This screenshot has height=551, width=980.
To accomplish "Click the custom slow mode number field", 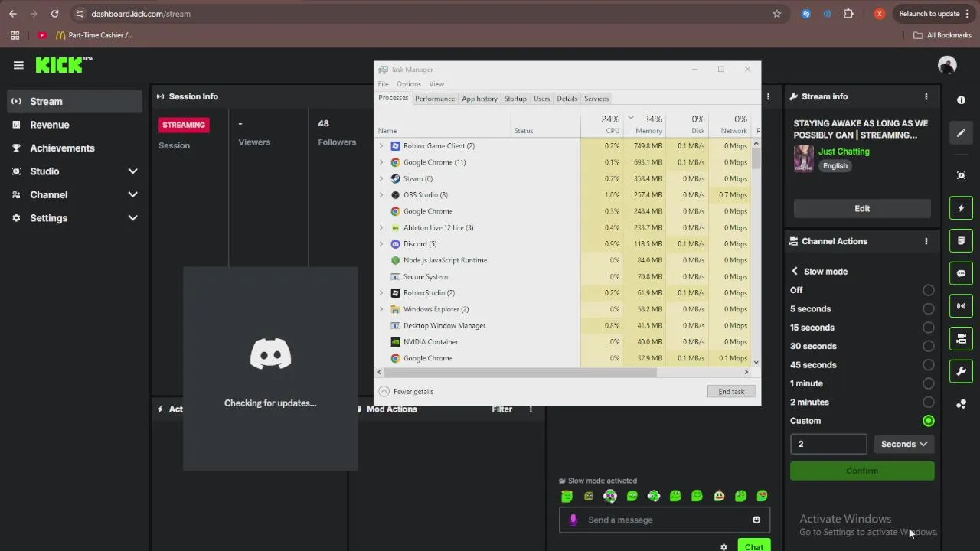I will coord(828,444).
